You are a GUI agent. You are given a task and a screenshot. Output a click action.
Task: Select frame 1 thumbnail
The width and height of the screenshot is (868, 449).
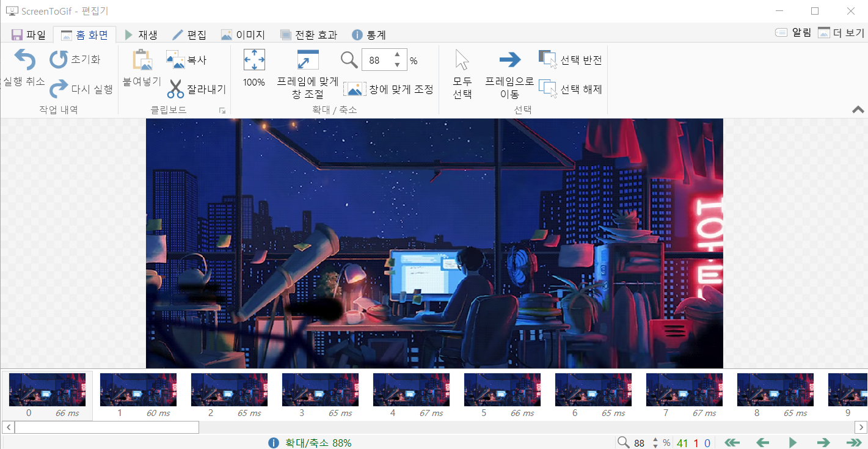coord(138,390)
